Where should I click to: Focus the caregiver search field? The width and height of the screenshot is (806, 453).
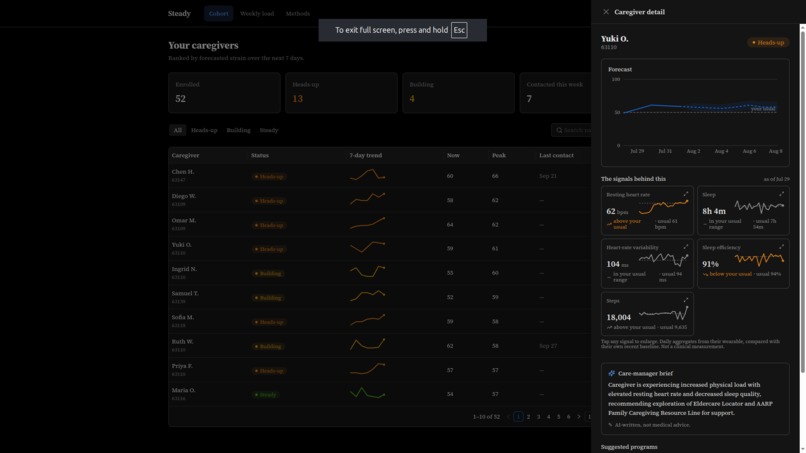coord(572,130)
